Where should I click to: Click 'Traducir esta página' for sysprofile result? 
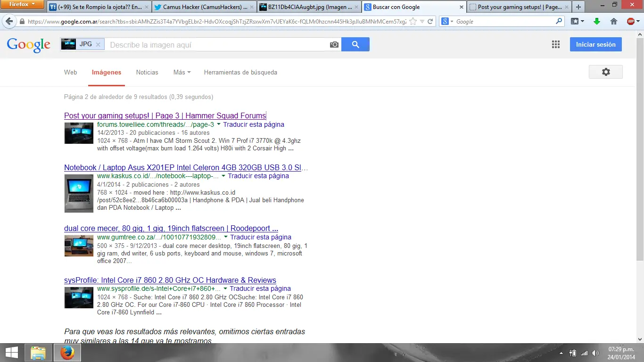[x=260, y=288]
